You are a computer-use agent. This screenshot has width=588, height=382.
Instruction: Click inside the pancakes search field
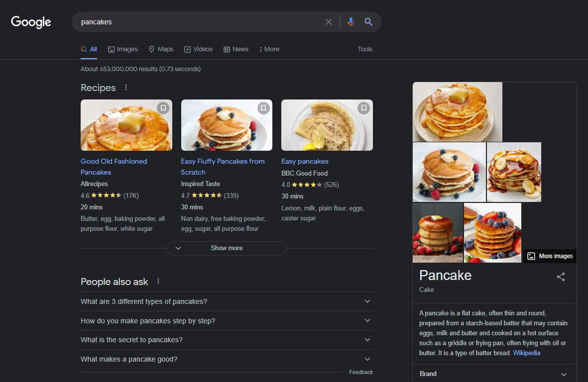(199, 22)
